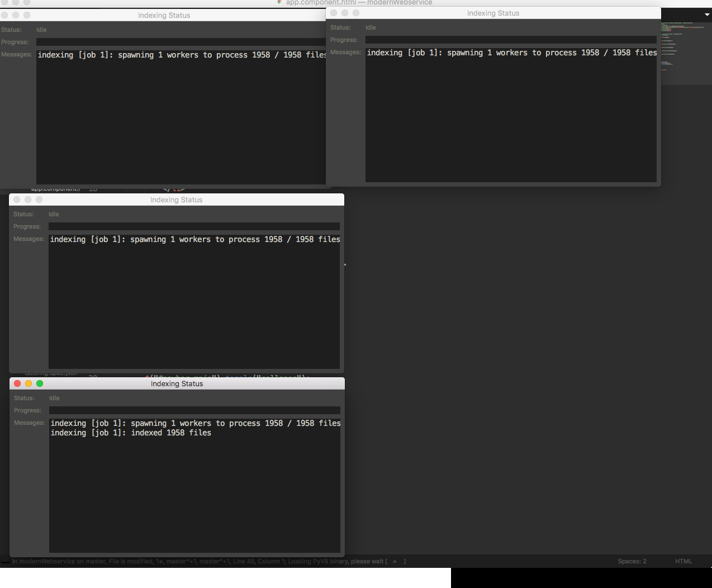
Task: Click the panel switcher icon in status bar
Action: click(x=6, y=561)
